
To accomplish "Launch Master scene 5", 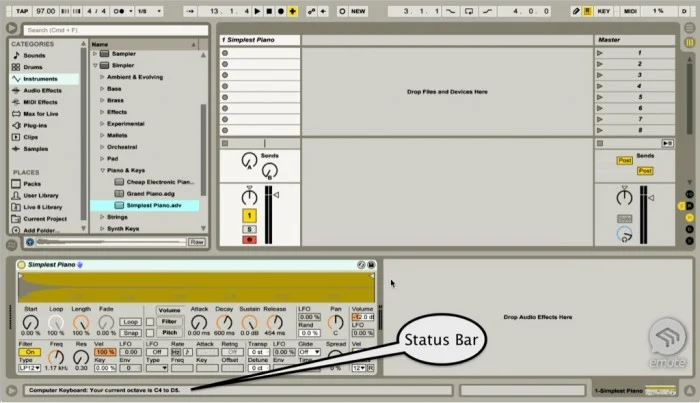I will pyautogui.click(x=600, y=97).
